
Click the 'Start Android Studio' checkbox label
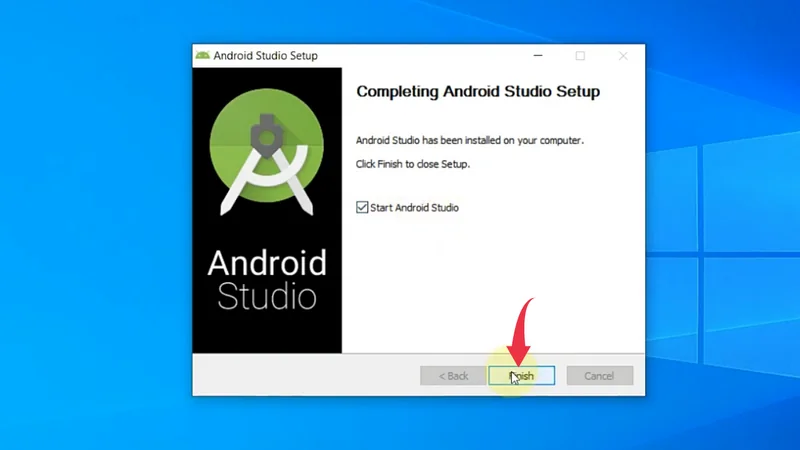tap(414, 208)
